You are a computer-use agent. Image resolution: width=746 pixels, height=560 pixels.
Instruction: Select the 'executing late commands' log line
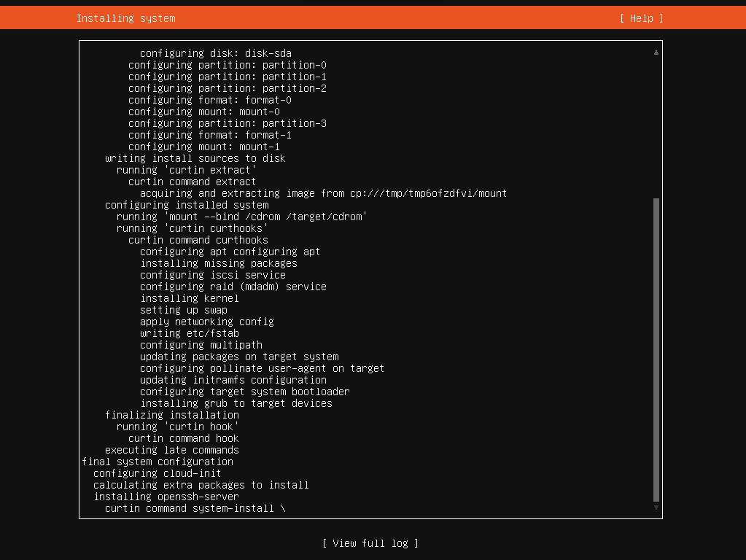click(x=172, y=450)
